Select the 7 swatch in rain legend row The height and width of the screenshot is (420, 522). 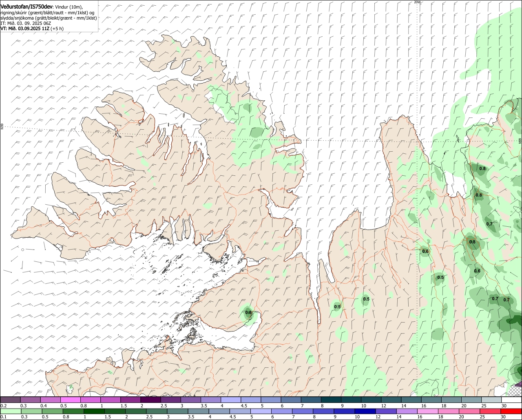pyautogui.click(x=303, y=411)
